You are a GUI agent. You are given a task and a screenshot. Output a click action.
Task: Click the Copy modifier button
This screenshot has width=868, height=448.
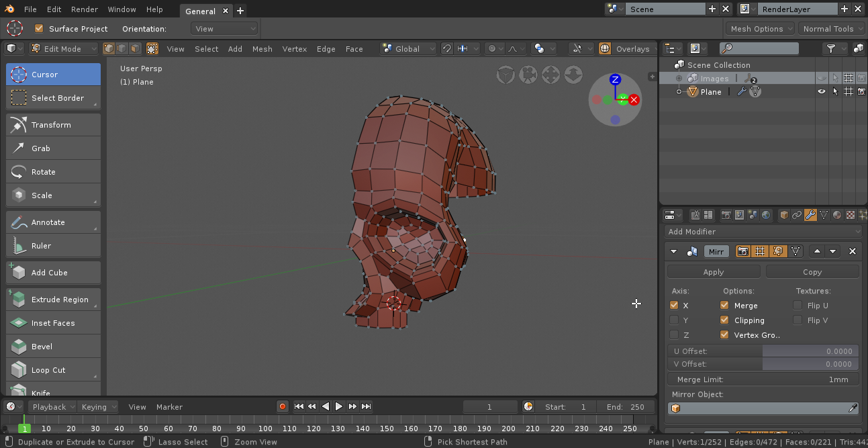812,272
